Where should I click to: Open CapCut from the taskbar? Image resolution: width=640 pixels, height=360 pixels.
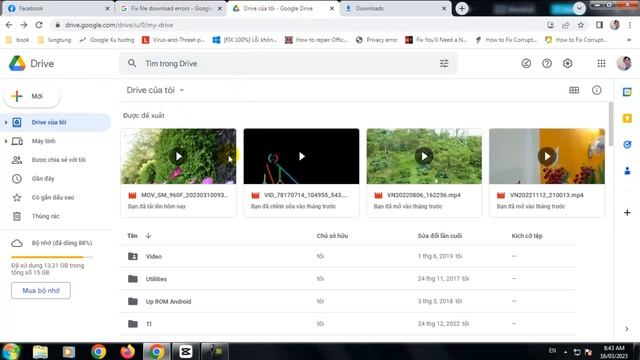186,351
